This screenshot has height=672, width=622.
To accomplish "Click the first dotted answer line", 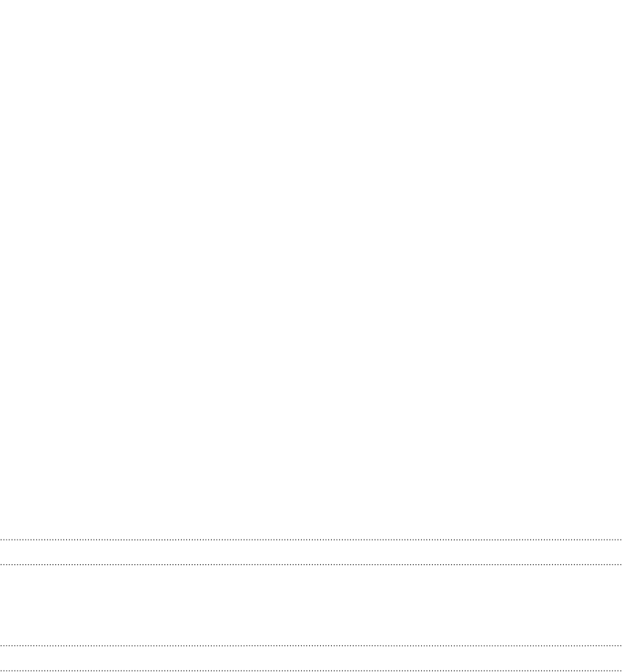I will point(311,540).
